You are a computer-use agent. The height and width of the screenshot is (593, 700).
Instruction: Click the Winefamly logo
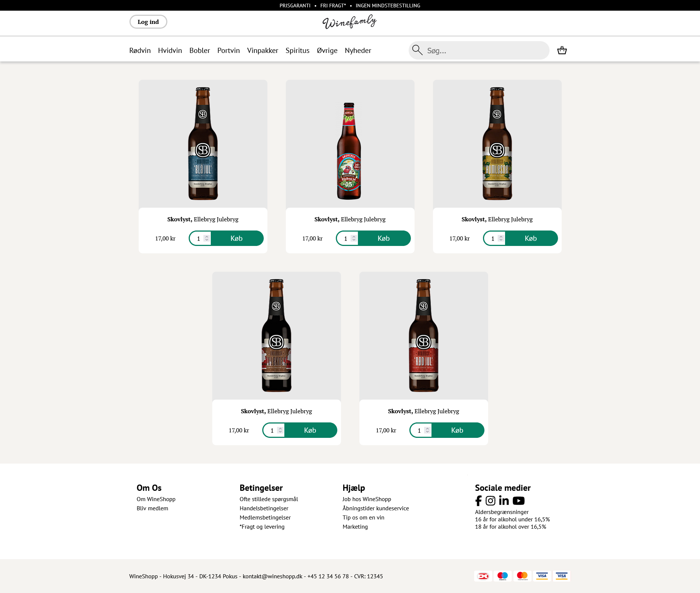pyautogui.click(x=350, y=22)
